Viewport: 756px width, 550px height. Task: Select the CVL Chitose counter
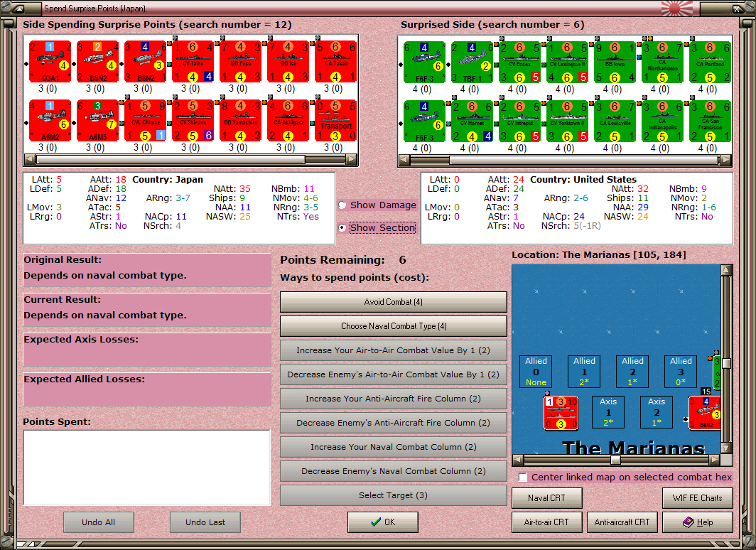click(x=146, y=121)
